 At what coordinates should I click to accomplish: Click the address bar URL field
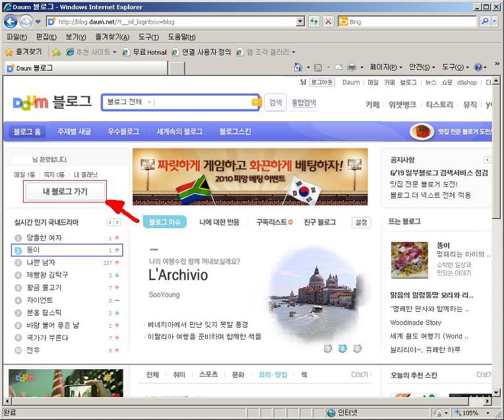tap(172, 22)
